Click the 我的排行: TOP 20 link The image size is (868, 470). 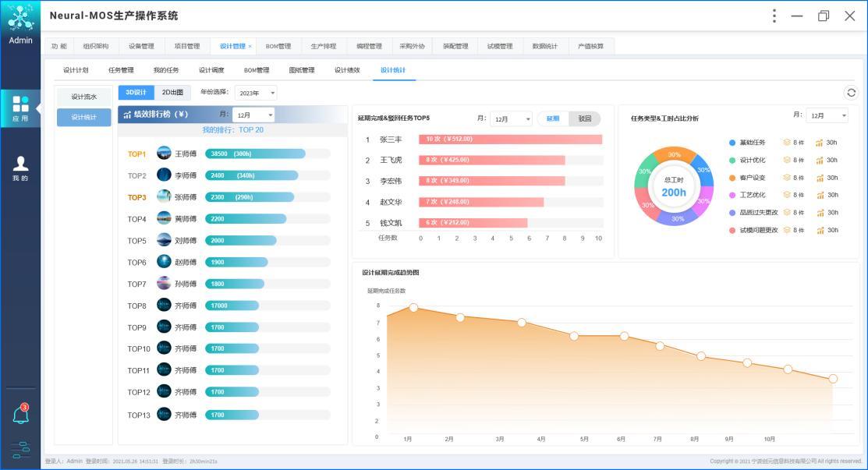[232, 130]
